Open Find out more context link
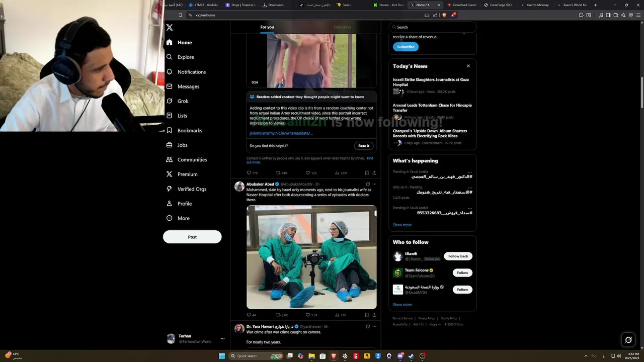Viewport: 644px width, 362px height. click(370, 158)
